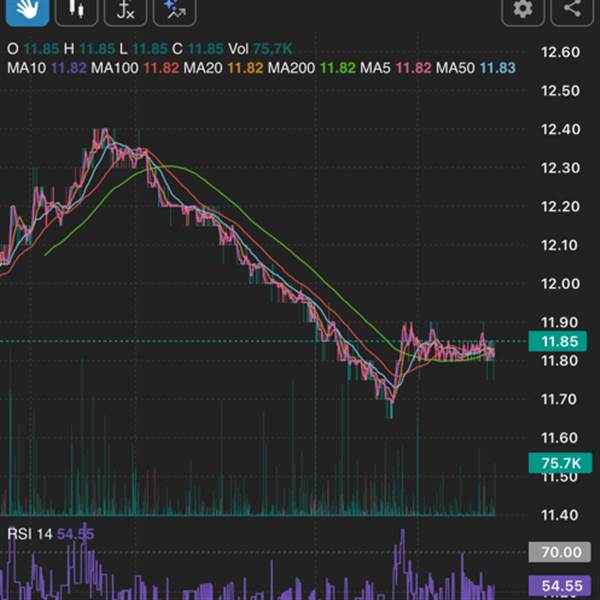Open the AI trend analysis tool
Screen dimensions: 600x600
click(175, 11)
